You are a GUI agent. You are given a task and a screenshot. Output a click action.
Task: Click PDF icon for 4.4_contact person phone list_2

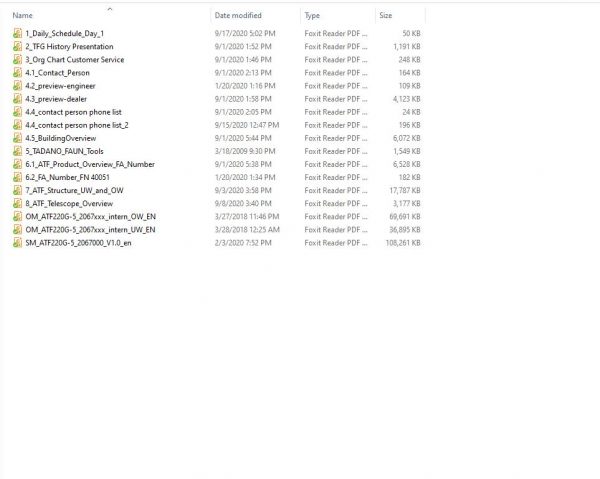[x=17, y=125]
